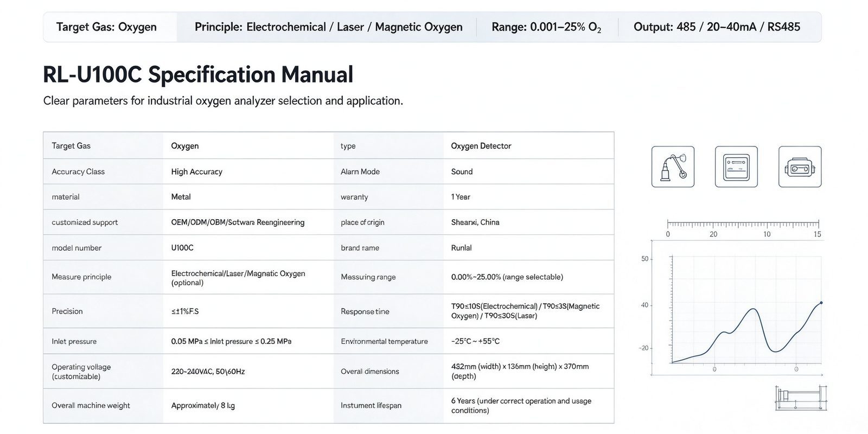Image resolution: width=868 pixels, height=434 pixels.
Task: Click the 'OEM/ODM/OBM' customized support cell
Action: (x=238, y=222)
